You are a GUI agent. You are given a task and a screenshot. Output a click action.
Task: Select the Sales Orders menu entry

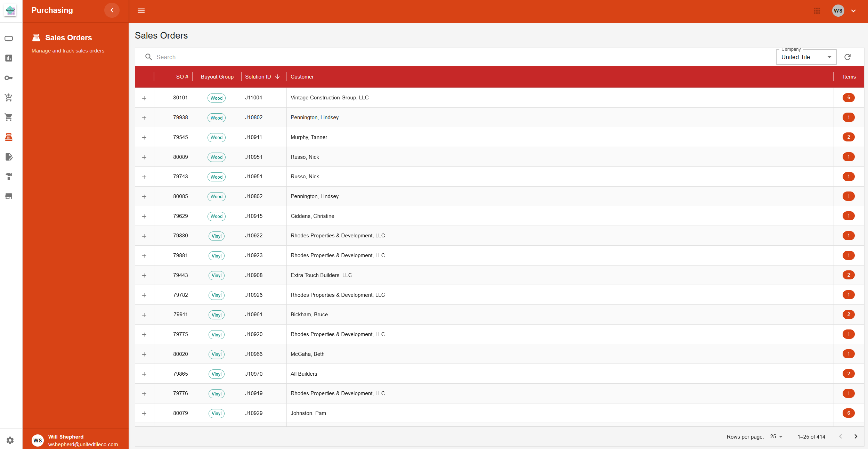point(68,38)
